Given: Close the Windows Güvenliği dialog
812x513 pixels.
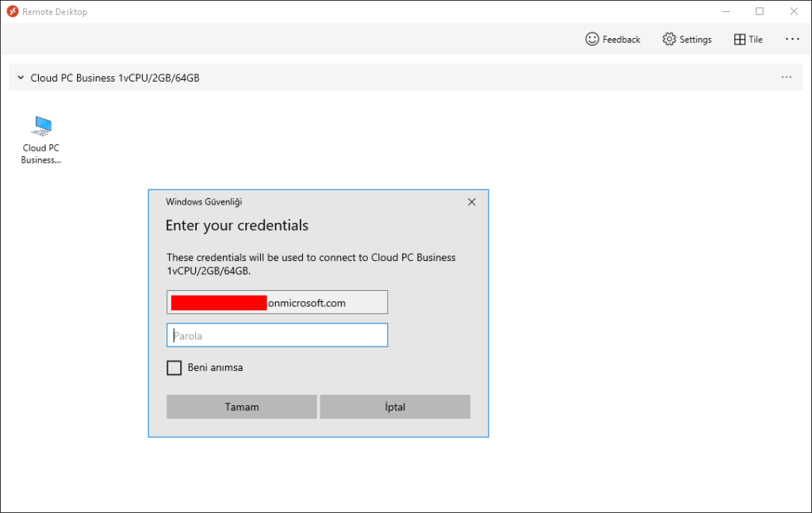Looking at the screenshot, I should click(x=471, y=202).
